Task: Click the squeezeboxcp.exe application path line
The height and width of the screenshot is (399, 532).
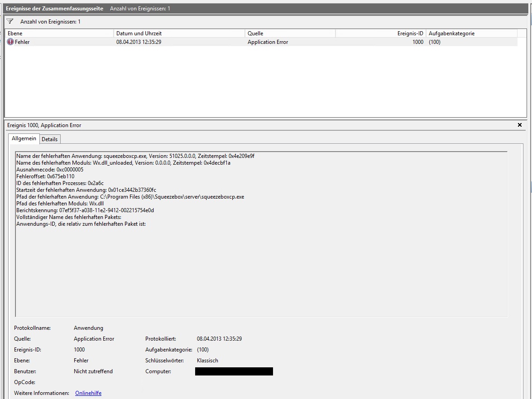Action: tap(130, 197)
